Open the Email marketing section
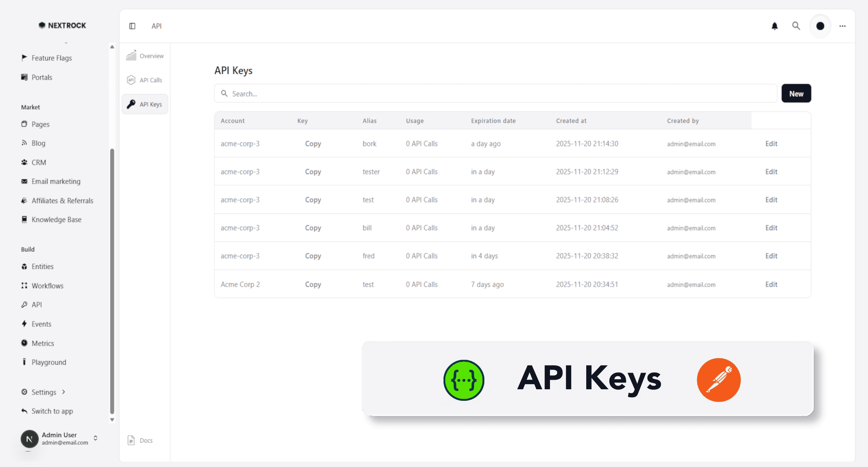Viewport: 868px width, 467px height. [56, 181]
